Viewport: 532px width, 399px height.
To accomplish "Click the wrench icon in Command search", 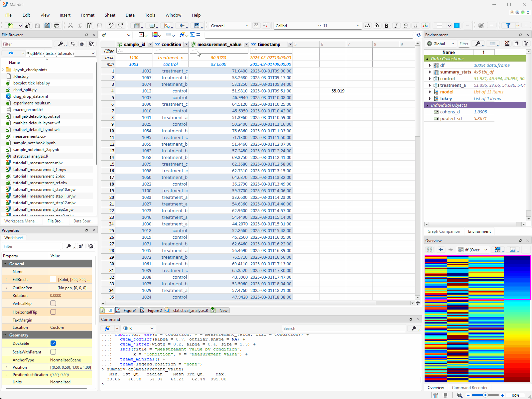I will click(x=414, y=328).
